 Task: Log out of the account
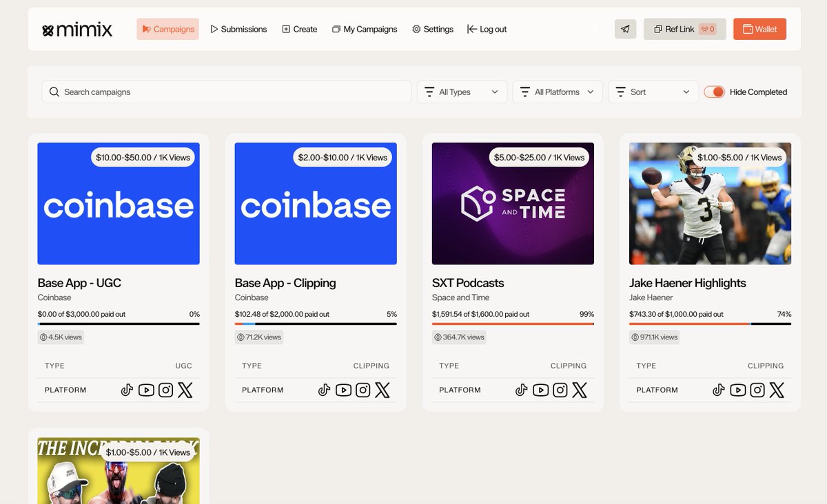point(487,29)
